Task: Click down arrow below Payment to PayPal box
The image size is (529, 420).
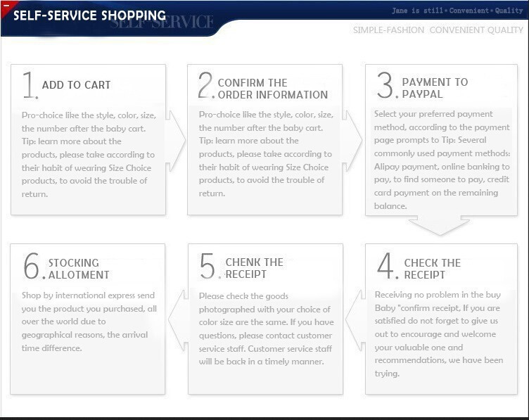Action: click(x=440, y=226)
